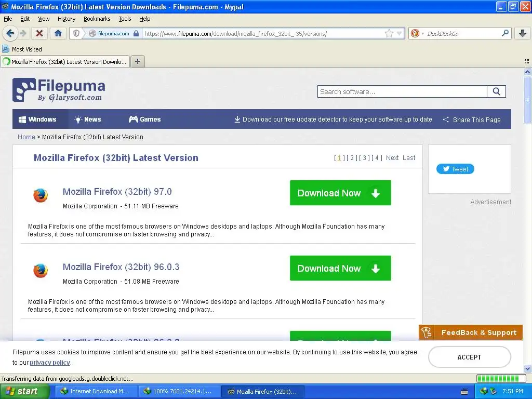Go to page 2 of versions
This screenshot has height=399, width=532.
click(x=352, y=158)
